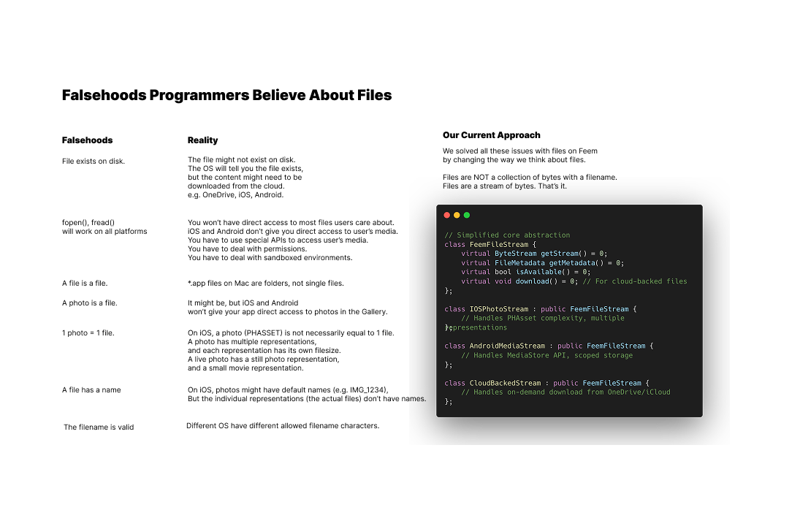Click 'and a small movie representation.'
The width and height of the screenshot is (792, 532).
(x=245, y=368)
